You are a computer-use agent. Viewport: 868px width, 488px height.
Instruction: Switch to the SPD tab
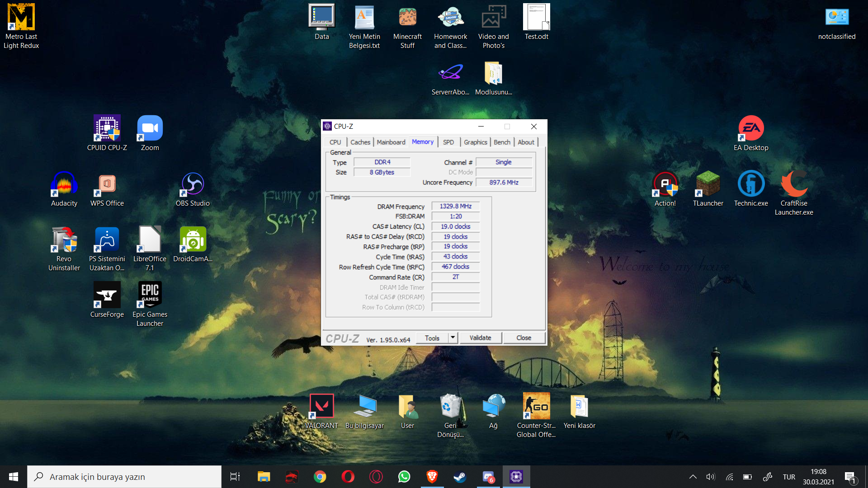448,142
